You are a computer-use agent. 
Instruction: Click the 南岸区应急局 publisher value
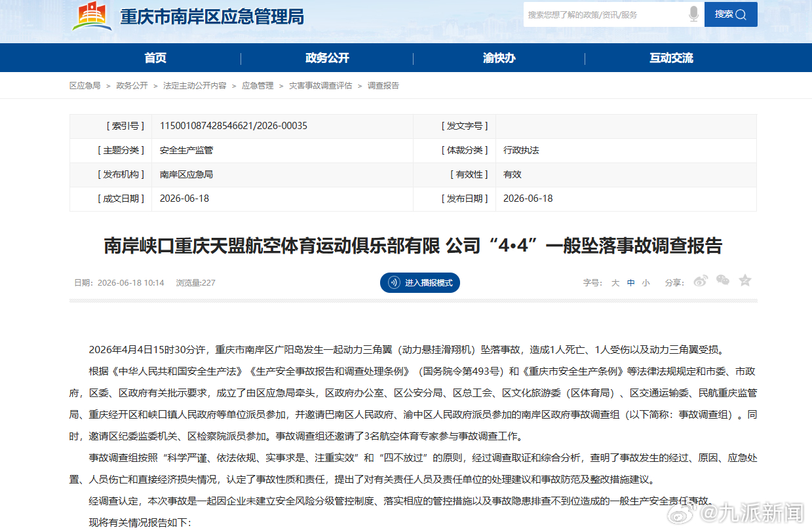tap(186, 174)
